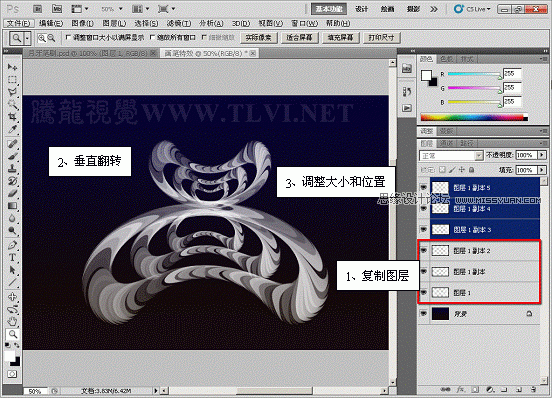Expand more workspaces with the double chevron
Image resolution: width=552 pixels, height=398 pixels.
coord(434,9)
